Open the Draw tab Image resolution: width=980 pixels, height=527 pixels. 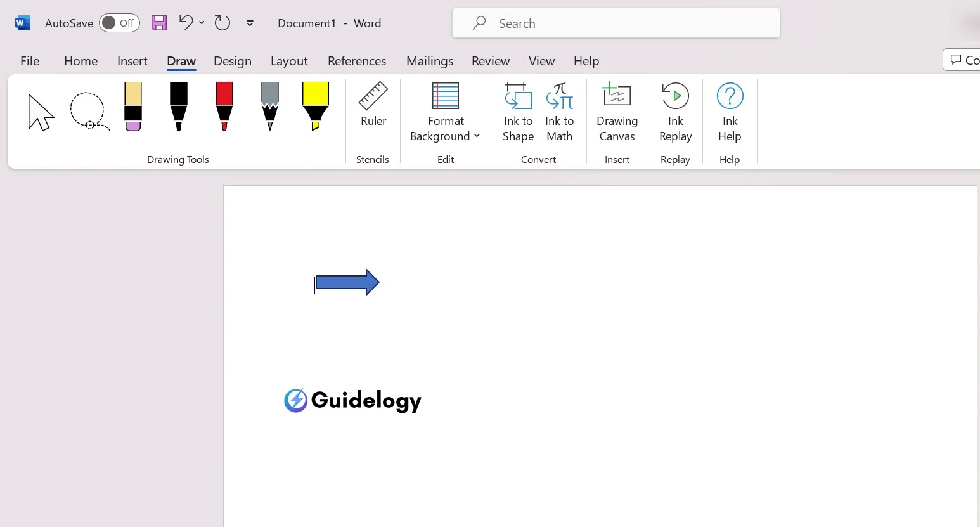coord(181,61)
